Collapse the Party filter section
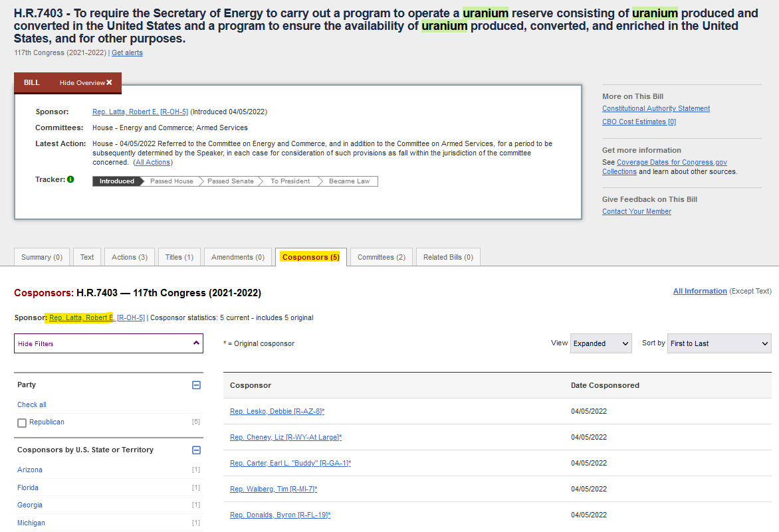This screenshot has height=532, width=779. (x=196, y=385)
